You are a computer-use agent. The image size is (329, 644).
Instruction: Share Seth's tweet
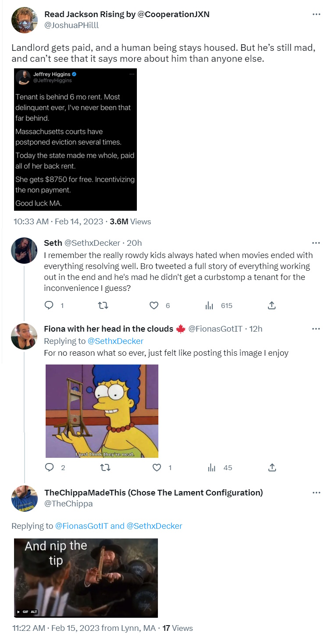click(272, 305)
